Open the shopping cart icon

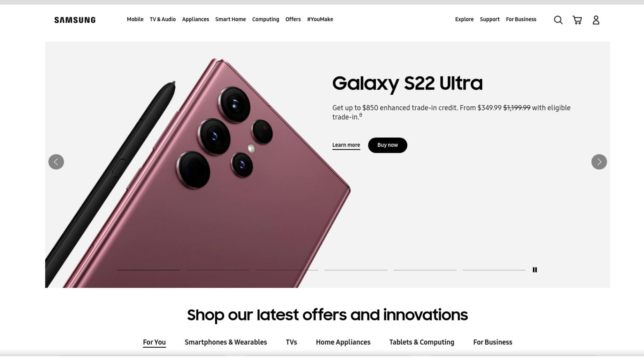coord(577,20)
